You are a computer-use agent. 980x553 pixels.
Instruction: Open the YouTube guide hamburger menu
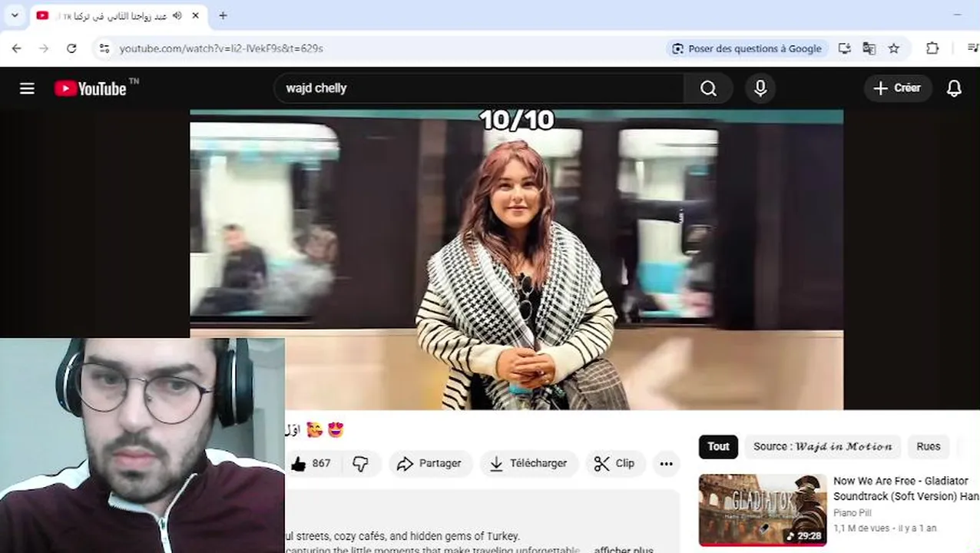pyautogui.click(x=27, y=88)
